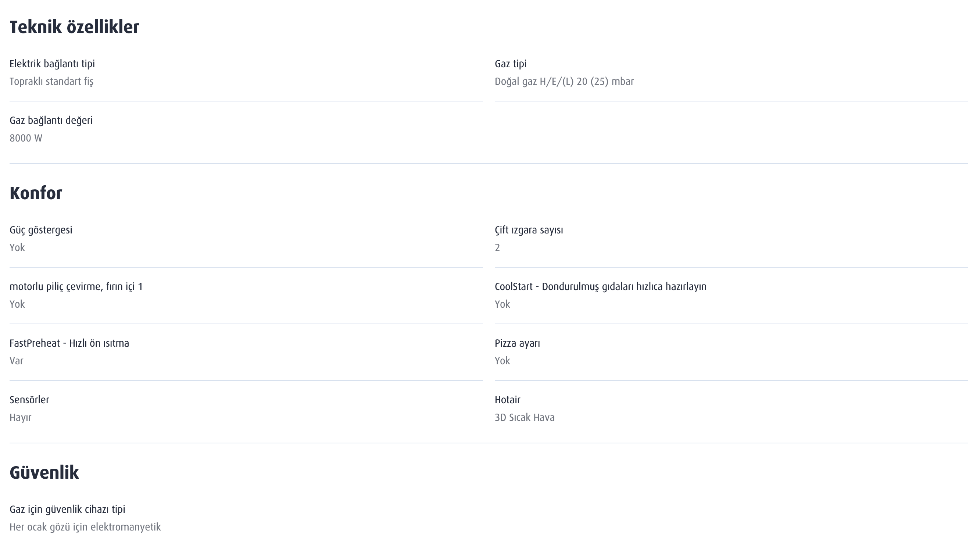Click the Var value under FastPreheat
This screenshot has height=550, width=980.
coord(17,361)
